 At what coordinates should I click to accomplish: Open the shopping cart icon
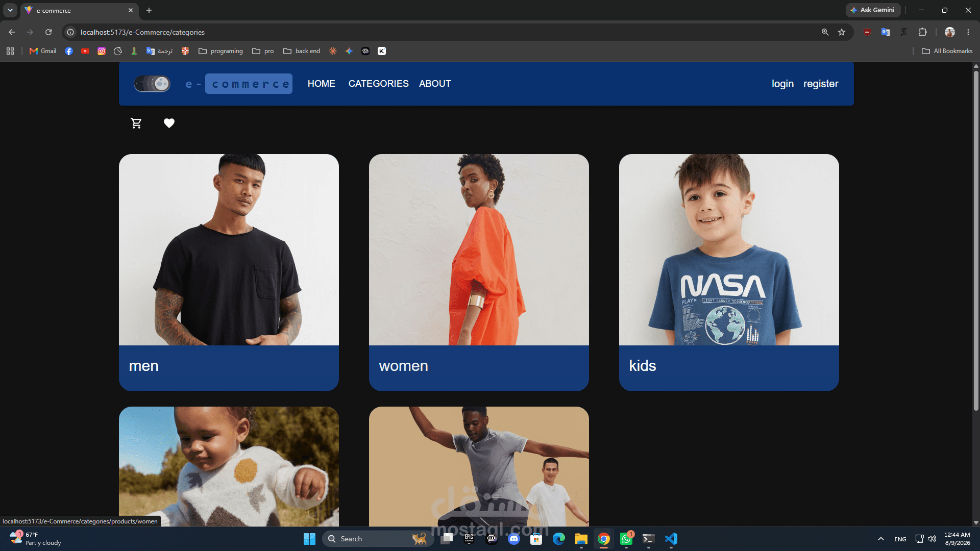pos(136,123)
